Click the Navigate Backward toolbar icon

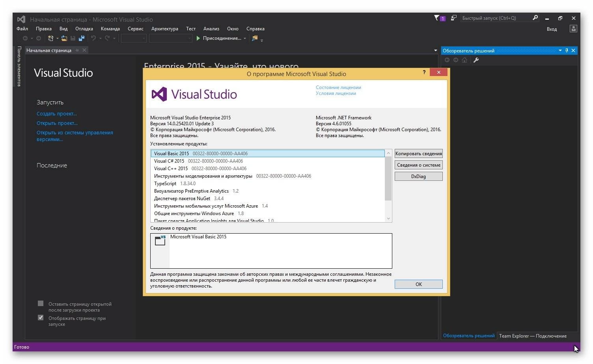25,38
